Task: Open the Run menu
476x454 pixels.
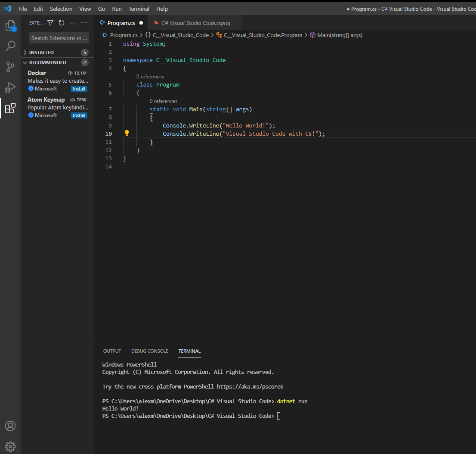Action: 117,9
